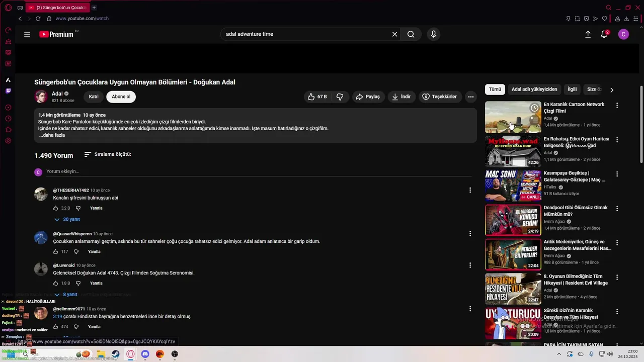Open Opera easy setup sliders icon
This screenshot has height=362, width=644.
pos(636,19)
